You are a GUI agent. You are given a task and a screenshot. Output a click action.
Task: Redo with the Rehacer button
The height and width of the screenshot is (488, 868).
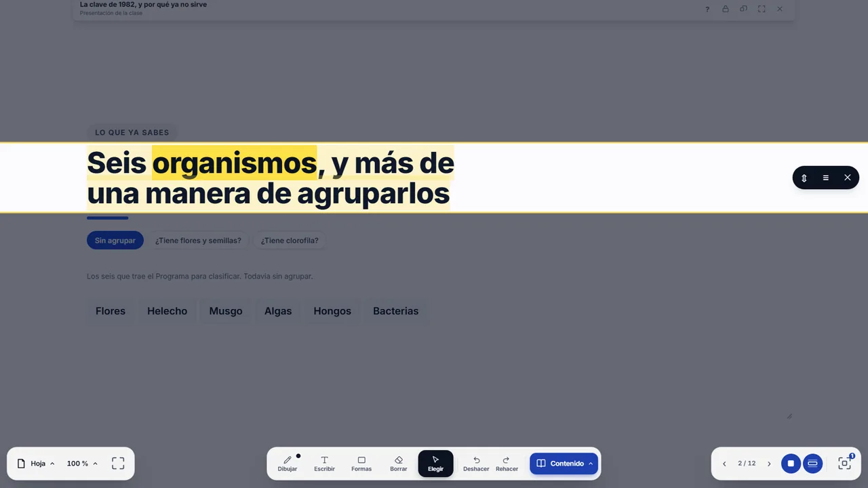coord(507,464)
